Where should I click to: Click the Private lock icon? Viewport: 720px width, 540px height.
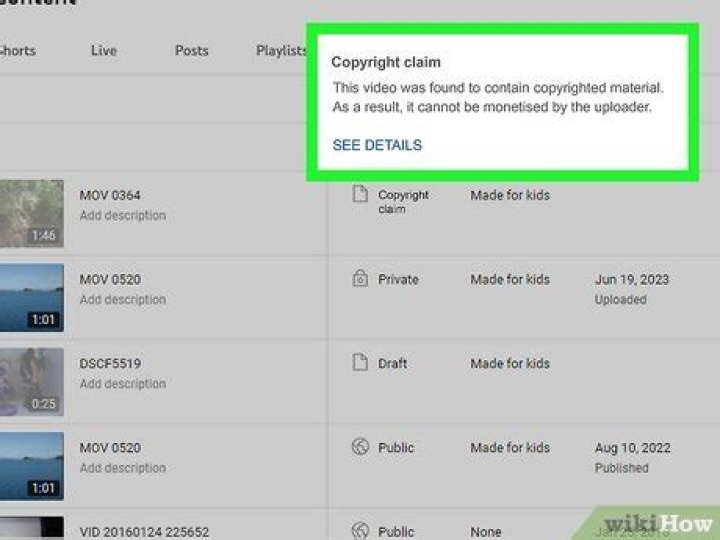[x=360, y=280]
